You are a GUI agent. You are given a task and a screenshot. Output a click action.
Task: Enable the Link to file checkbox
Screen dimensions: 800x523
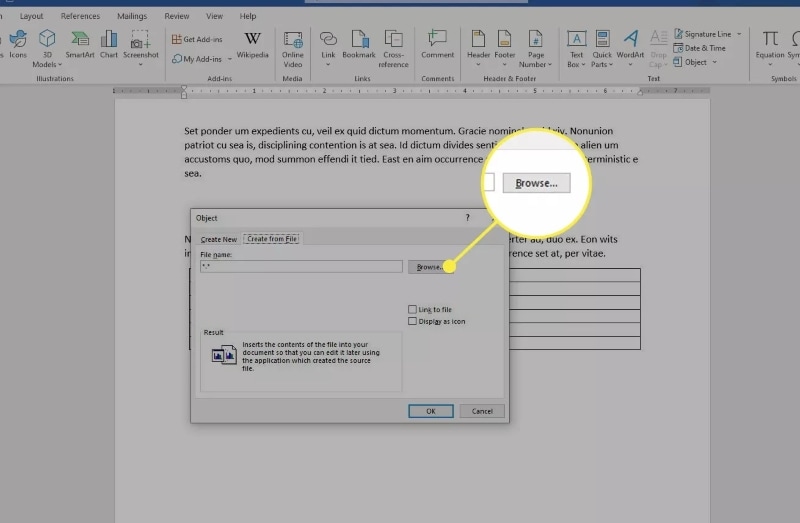tap(412, 309)
